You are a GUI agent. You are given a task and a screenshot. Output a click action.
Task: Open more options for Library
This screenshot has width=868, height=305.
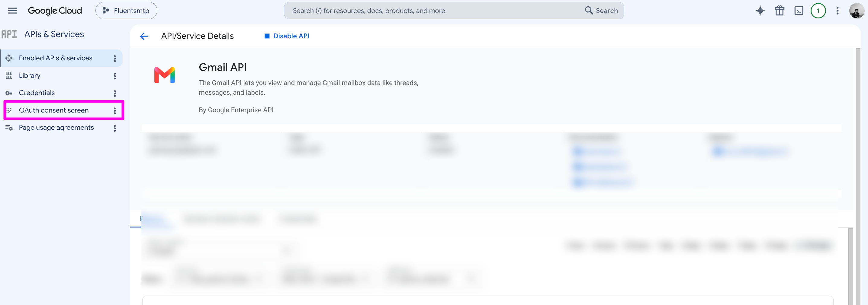(x=115, y=76)
